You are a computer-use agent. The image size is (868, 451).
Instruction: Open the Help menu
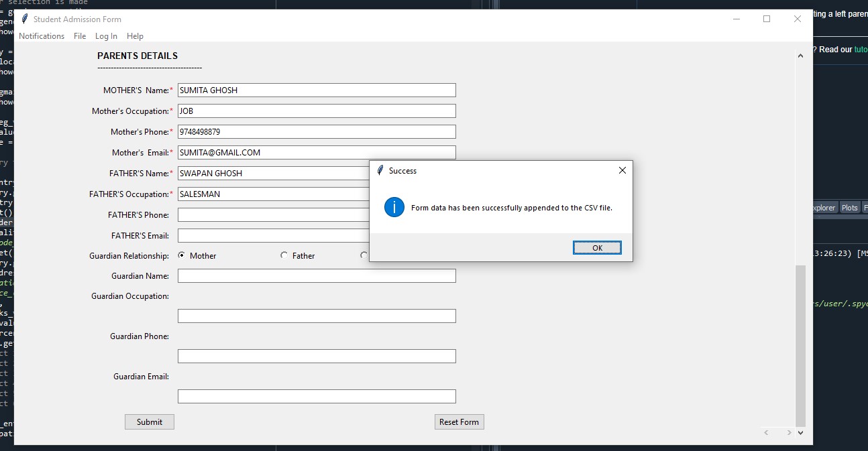135,36
